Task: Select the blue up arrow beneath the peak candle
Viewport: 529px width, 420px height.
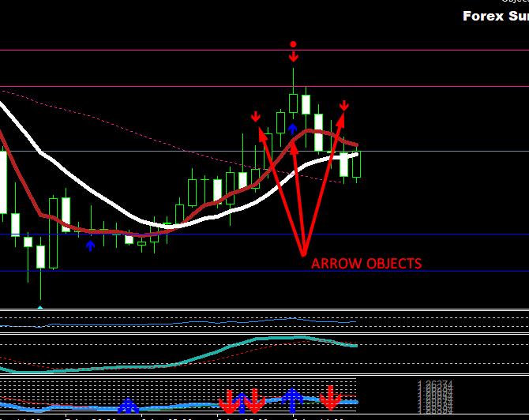Action: 292,129
